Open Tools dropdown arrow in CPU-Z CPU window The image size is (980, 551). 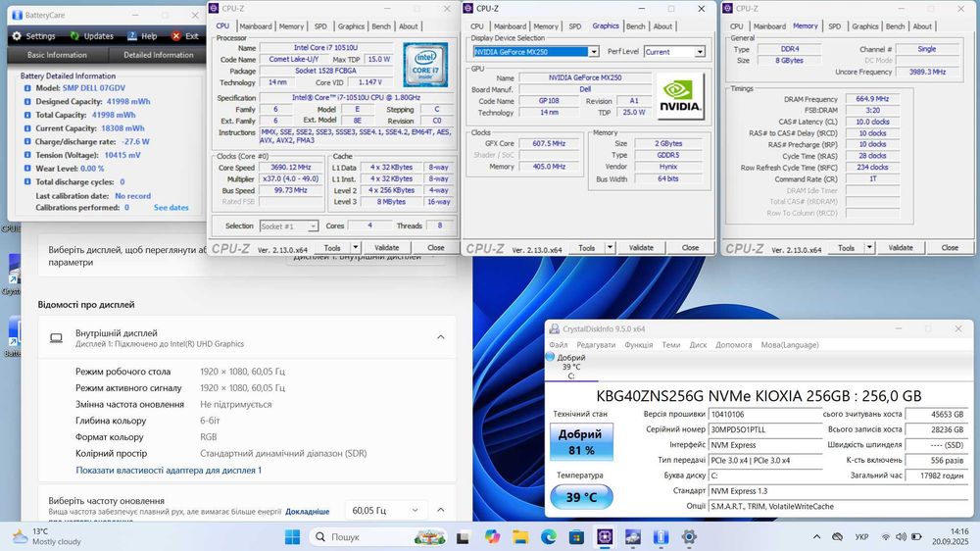(x=355, y=248)
